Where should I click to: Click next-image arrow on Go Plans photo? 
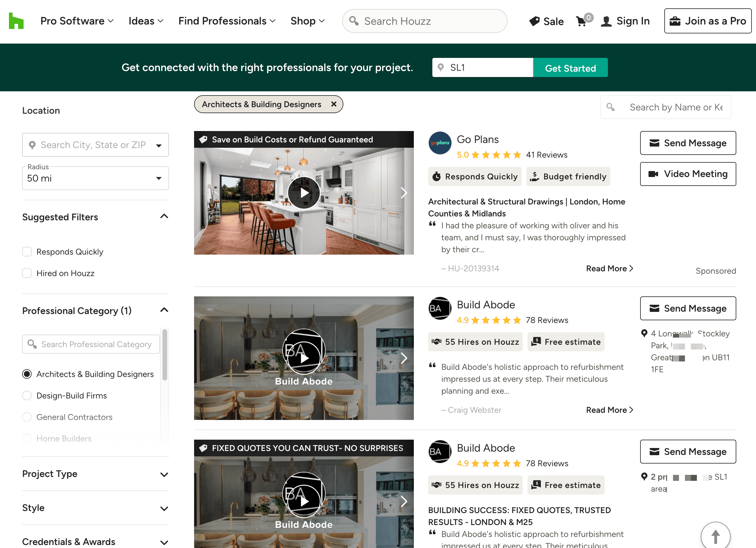(404, 193)
